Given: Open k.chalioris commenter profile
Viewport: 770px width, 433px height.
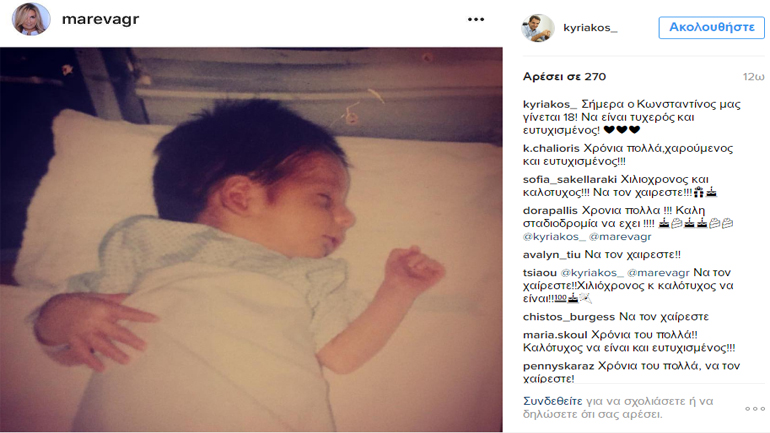Looking at the screenshot, I should click(551, 148).
